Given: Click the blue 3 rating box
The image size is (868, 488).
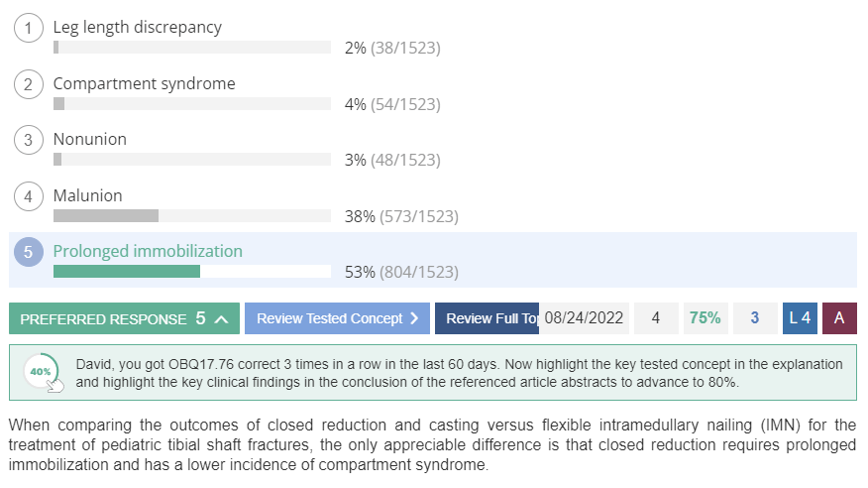Looking at the screenshot, I should [755, 318].
